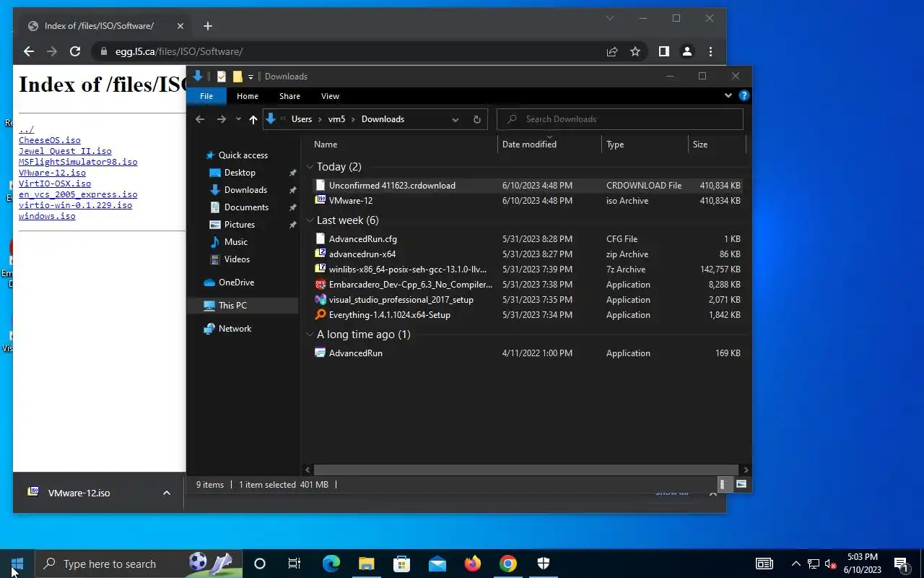Open Mail app from taskbar
This screenshot has width=924, height=578.
[437, 564]
